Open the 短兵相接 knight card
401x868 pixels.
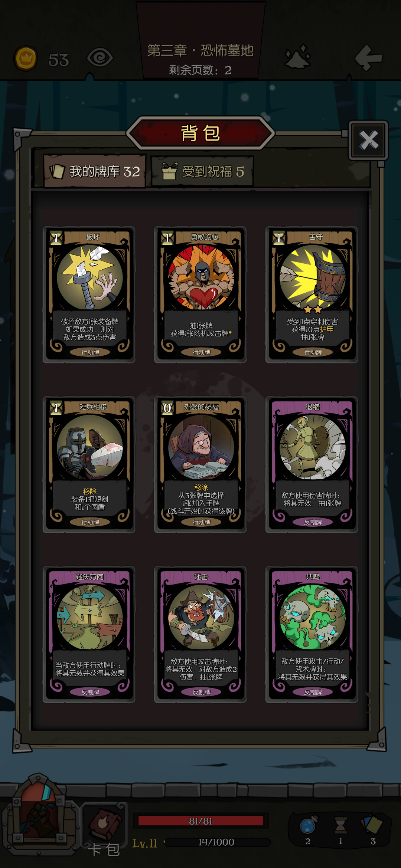pos(89,464)
